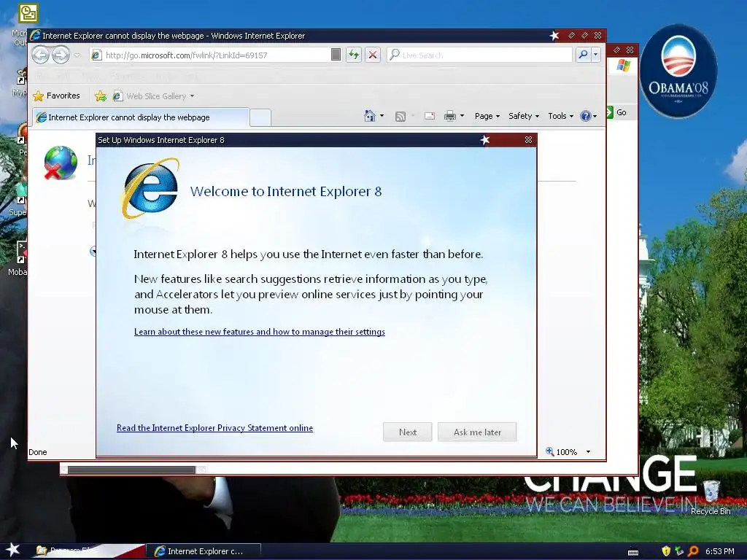Click the horizontal scrollbar of background window
This screenshot has width=747, height=560.
[x=131, y=470]
